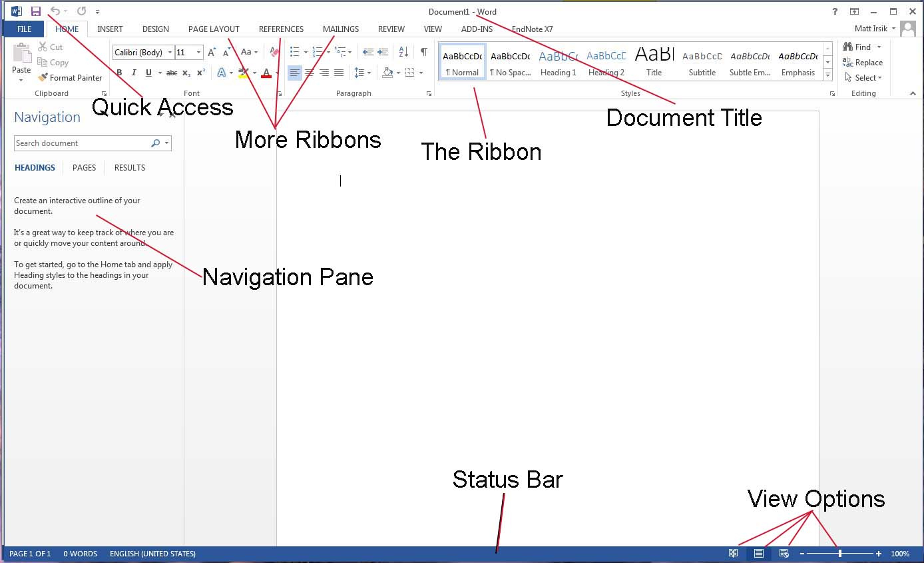Click the text highlight color icon
Viewport: 924px width, 563px height.
click(x=244, y=73)
